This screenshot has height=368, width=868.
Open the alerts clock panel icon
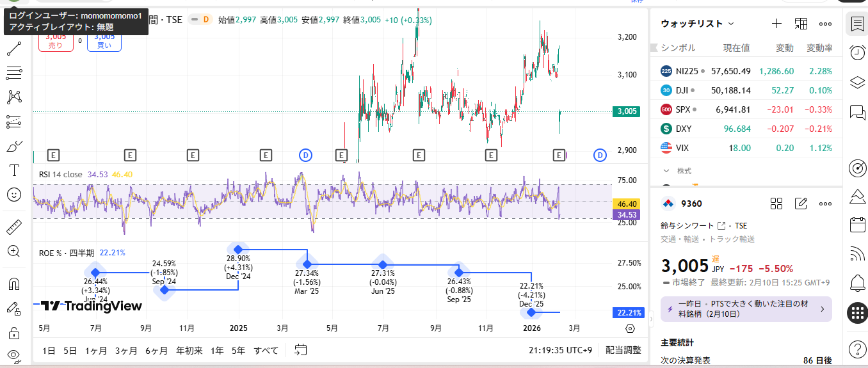[857, 52]
